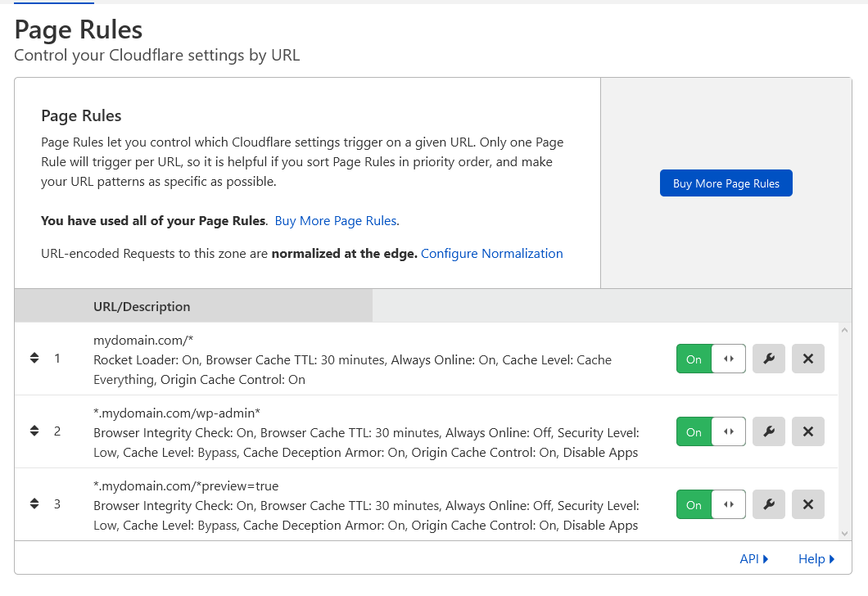Disable the wp-admin page rule toggle
The image size is (868, 596).
[x=711, y=431]
